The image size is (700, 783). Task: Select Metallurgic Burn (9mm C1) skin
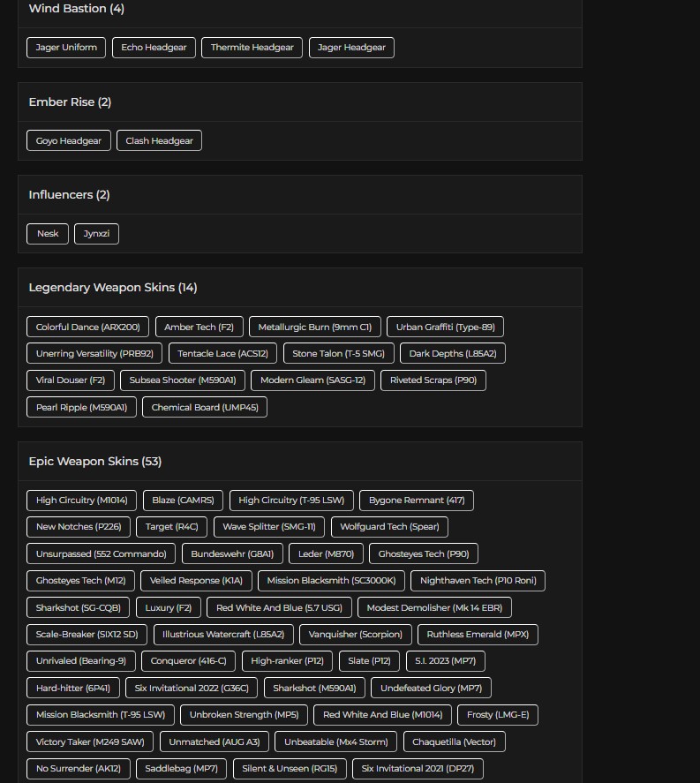click(x=315, y=328)
